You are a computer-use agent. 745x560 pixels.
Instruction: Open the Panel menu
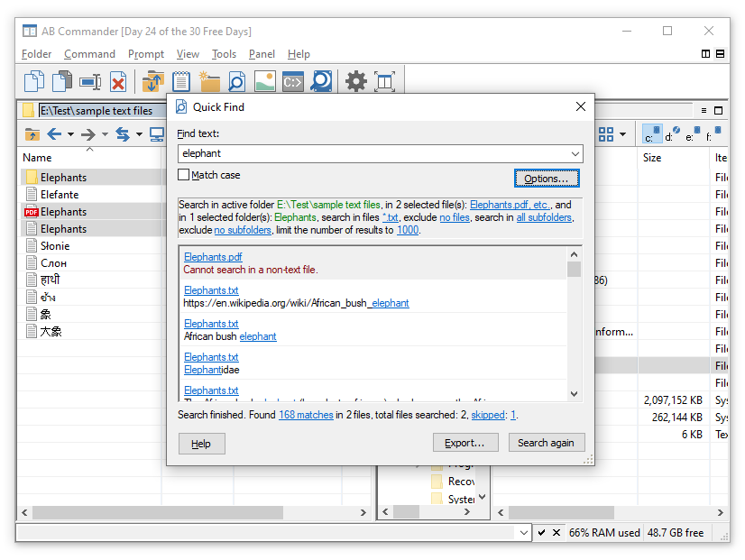pyautogui.click(x=262, y=54)
